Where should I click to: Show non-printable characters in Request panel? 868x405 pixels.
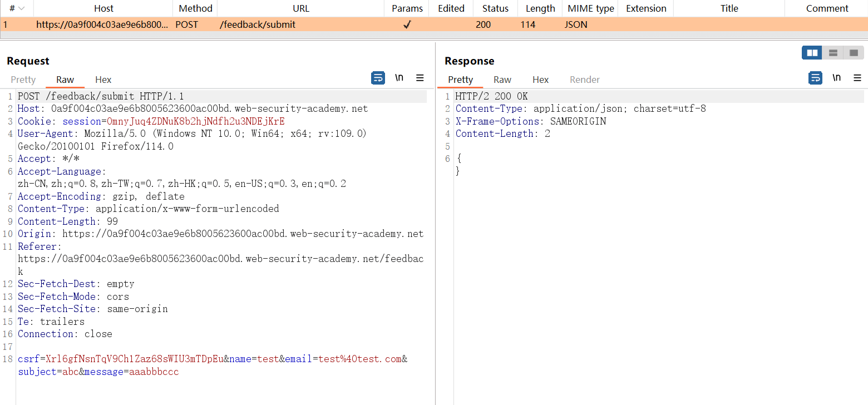pos(399,78)
